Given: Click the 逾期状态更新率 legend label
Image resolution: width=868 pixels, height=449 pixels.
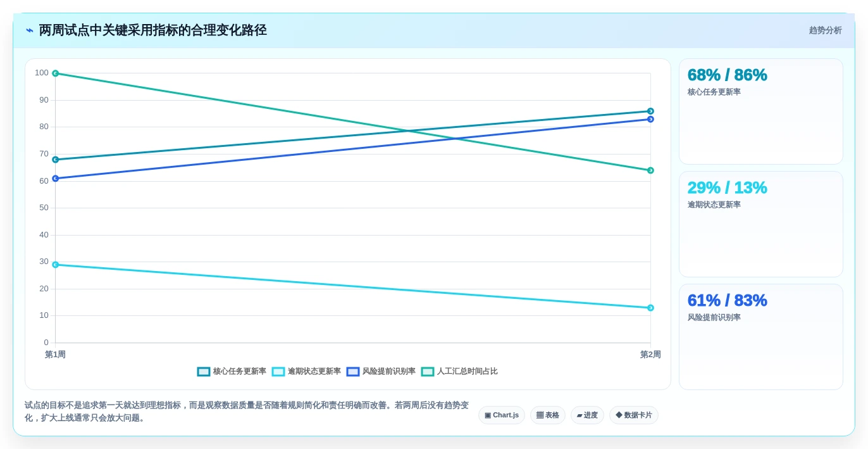Looking at the screenshot, I should pos(314,372).
